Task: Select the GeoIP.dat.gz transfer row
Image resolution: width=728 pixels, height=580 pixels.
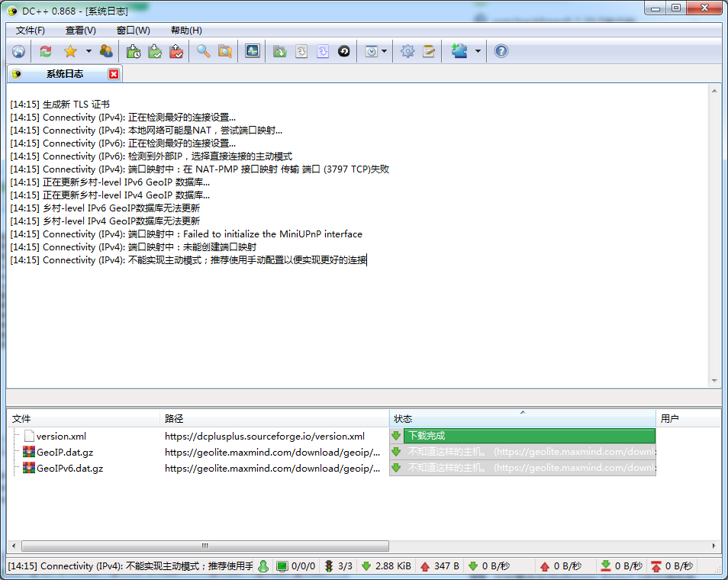Action: pyautogui.click(x=65, y=453)
